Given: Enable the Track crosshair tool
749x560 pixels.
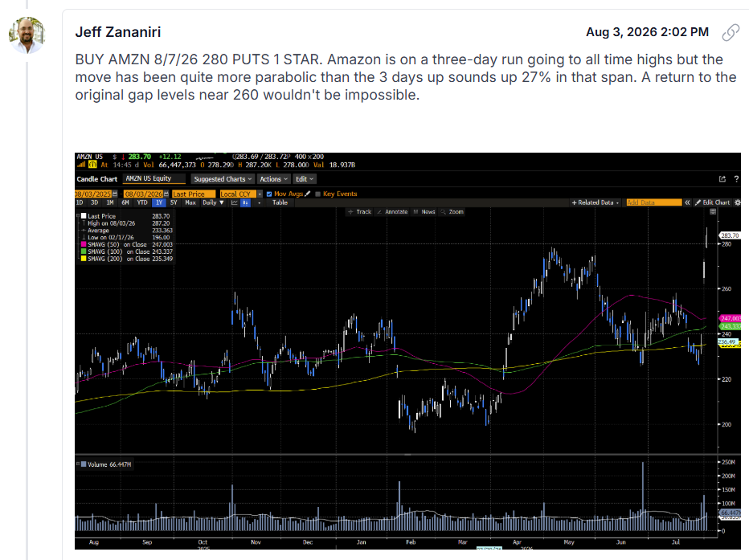Looking at the screenshot, I should pyautogui.click(x=359, y=211).
